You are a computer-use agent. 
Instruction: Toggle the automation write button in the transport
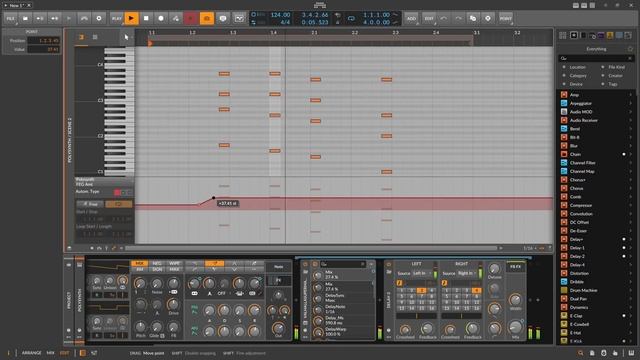pos(176,18)
